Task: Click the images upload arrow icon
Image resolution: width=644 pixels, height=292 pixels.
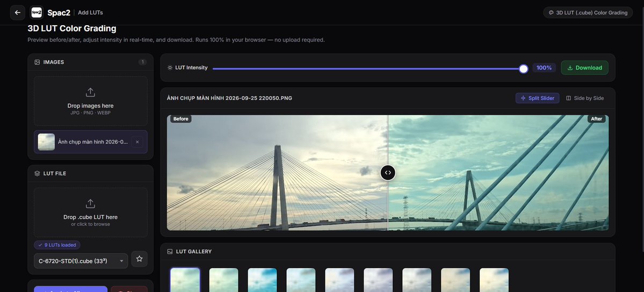Action: pos(90,92)
